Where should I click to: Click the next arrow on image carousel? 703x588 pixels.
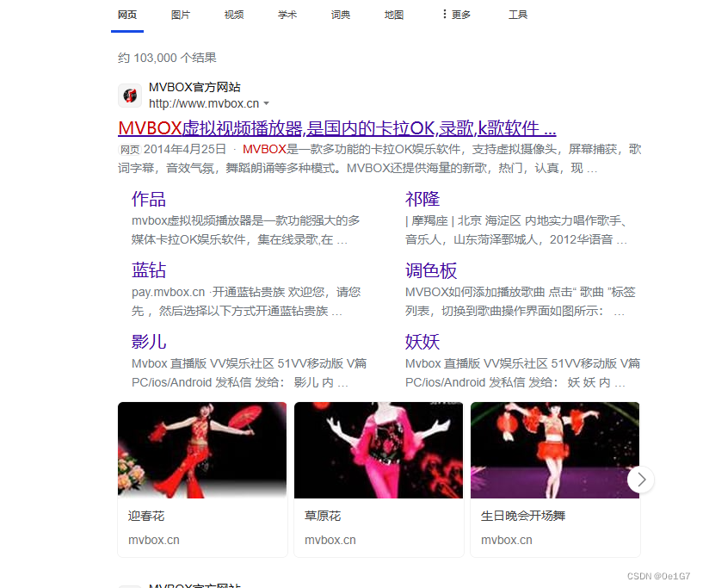pyautogui.click(x=641, y=480)
